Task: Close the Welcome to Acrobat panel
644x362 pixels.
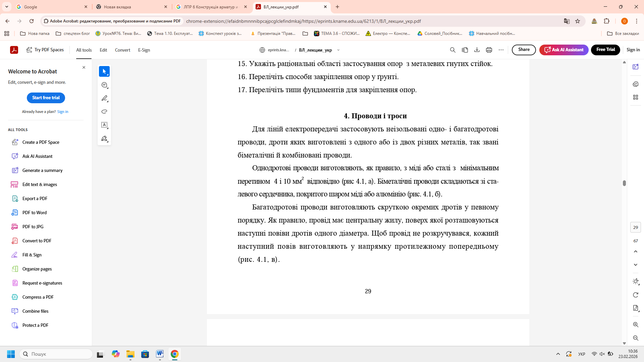Action: (x=84, y=67)
